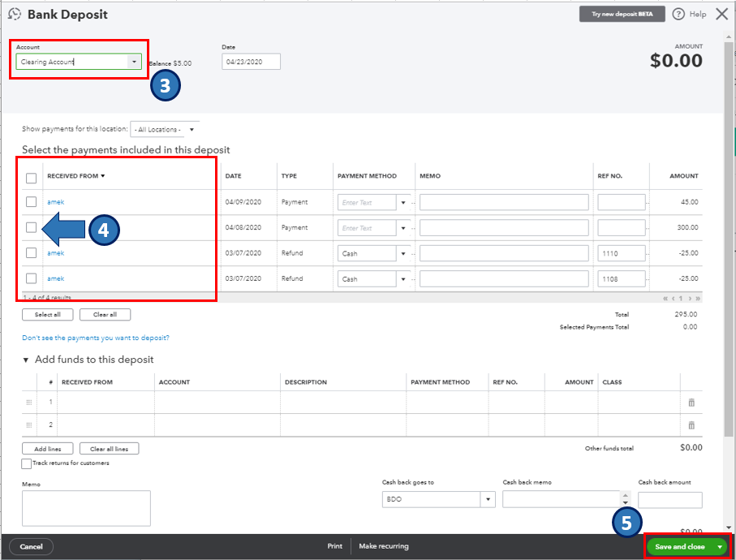Screen dimensions: 736x560
Task: Open the All Locations dropdown
Action: (x=165, y=129)
